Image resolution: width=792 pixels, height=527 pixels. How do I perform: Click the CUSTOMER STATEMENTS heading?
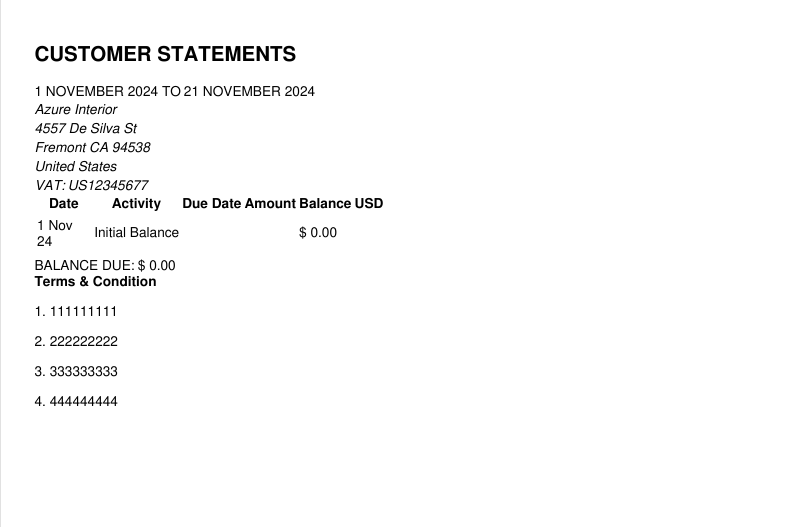(165, 54)
